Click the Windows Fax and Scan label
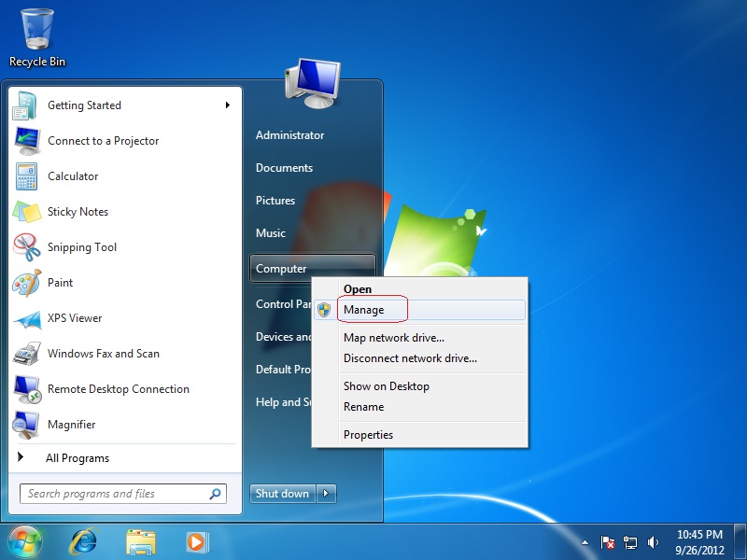 click(x=104, y=354)
